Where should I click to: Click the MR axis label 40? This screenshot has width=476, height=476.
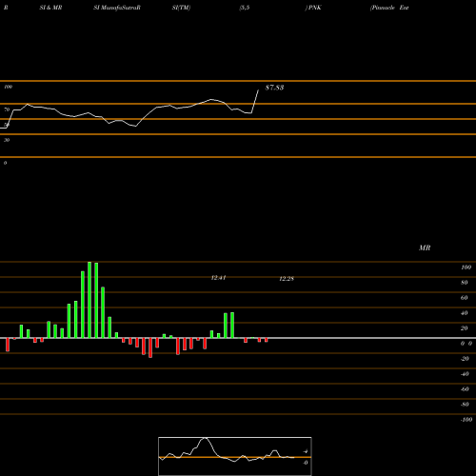click(465, 313)
